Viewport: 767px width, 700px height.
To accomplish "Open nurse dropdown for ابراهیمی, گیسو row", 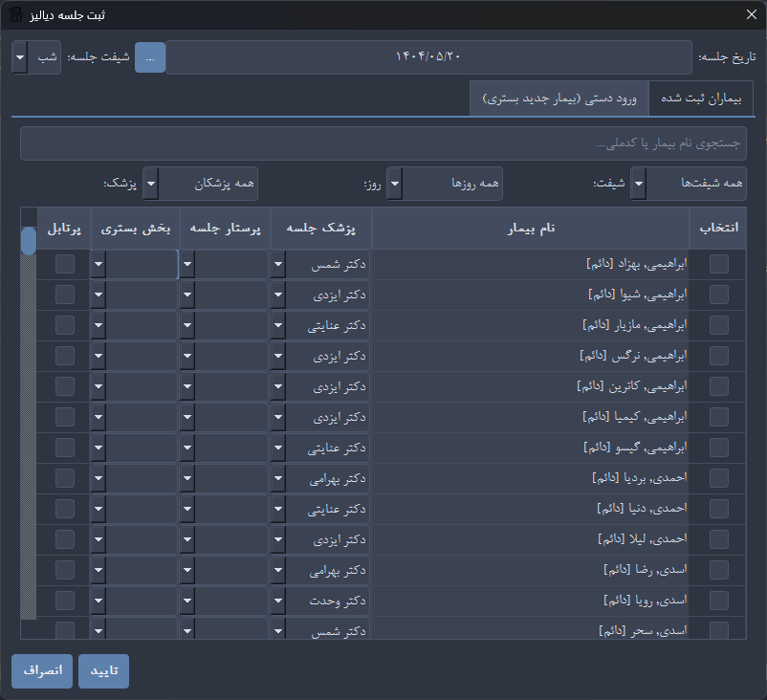I will [x=187, y=448].
